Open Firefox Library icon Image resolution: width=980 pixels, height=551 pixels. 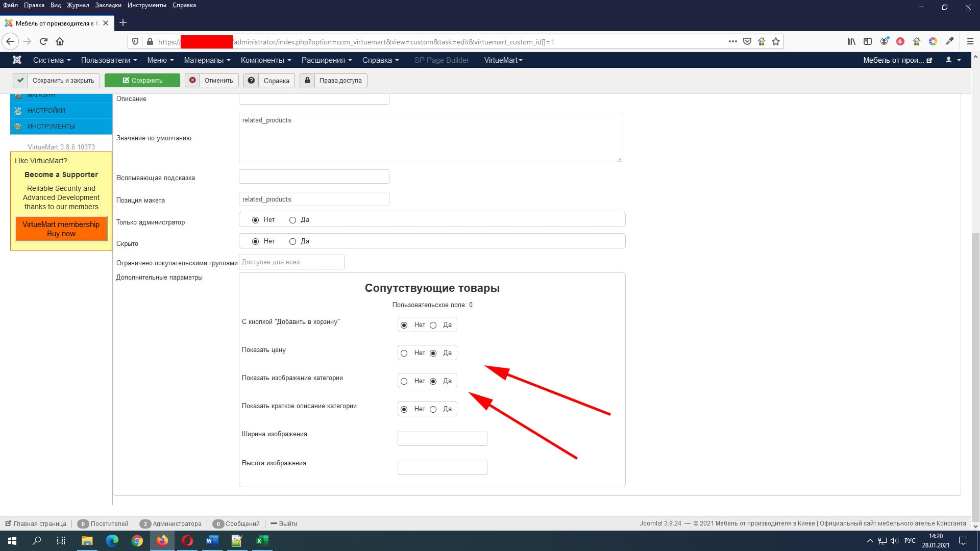(x=851, y=41)
